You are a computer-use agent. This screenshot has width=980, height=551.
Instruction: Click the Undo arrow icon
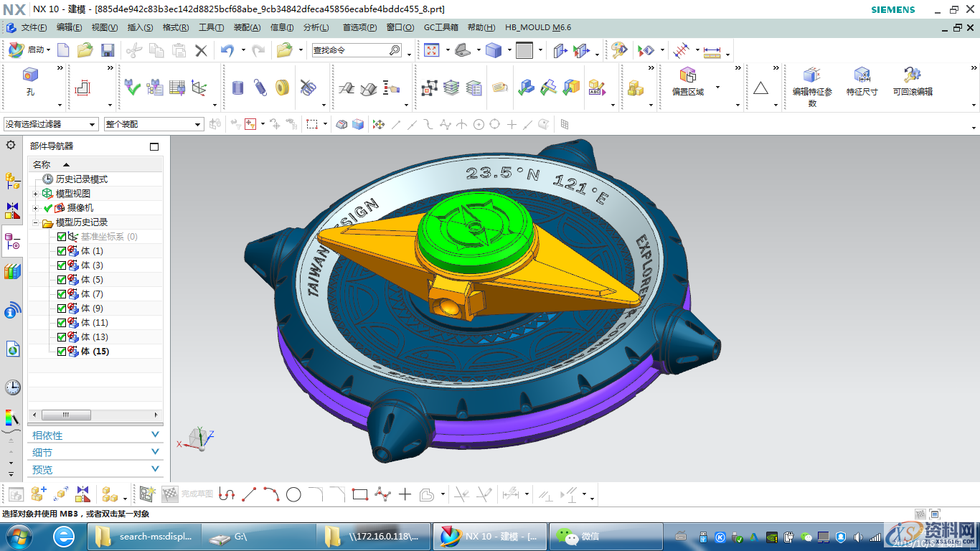[x=227, y=50]
